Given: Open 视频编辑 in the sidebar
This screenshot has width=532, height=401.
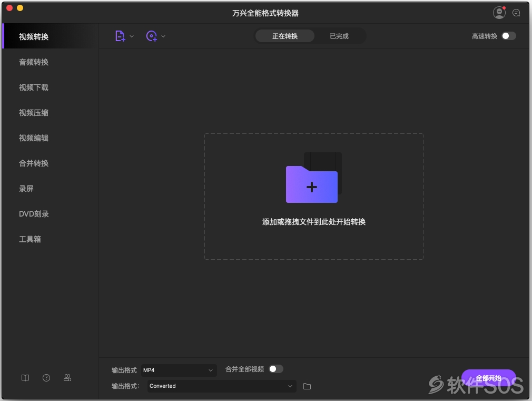Looking at the screenshot, I should (50, 138).
